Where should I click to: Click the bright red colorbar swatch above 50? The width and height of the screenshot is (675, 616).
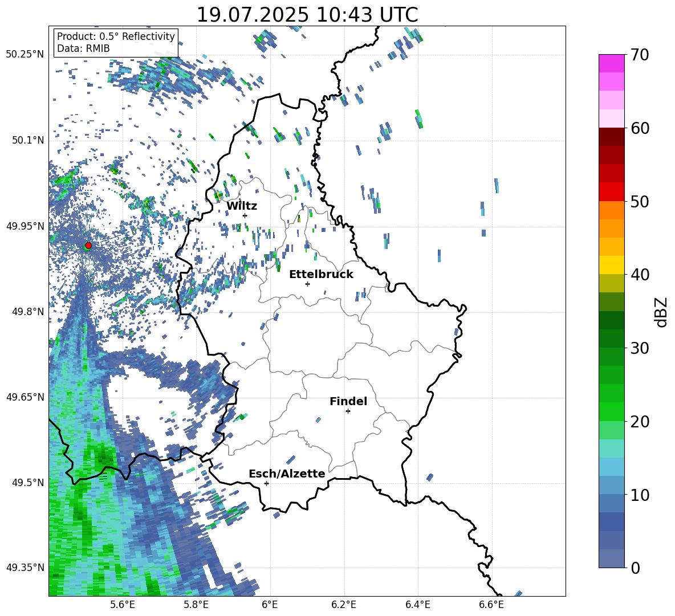[611, 192]
